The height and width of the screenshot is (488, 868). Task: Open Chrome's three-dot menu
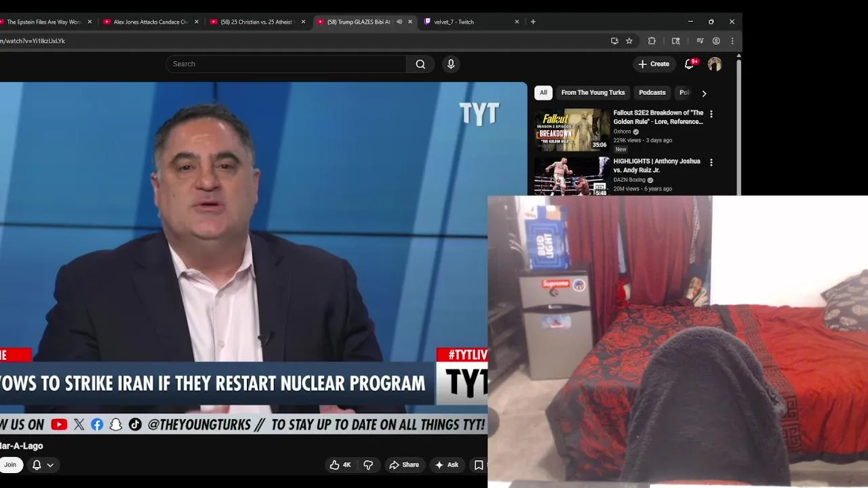click(x=732, y=41)
